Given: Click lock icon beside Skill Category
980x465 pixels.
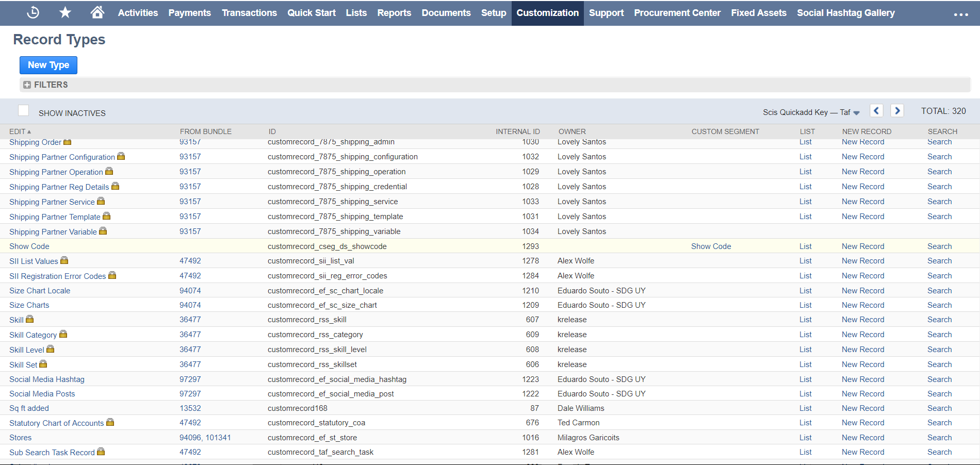Looking at the screenshot, I should [x=63, y=334].
